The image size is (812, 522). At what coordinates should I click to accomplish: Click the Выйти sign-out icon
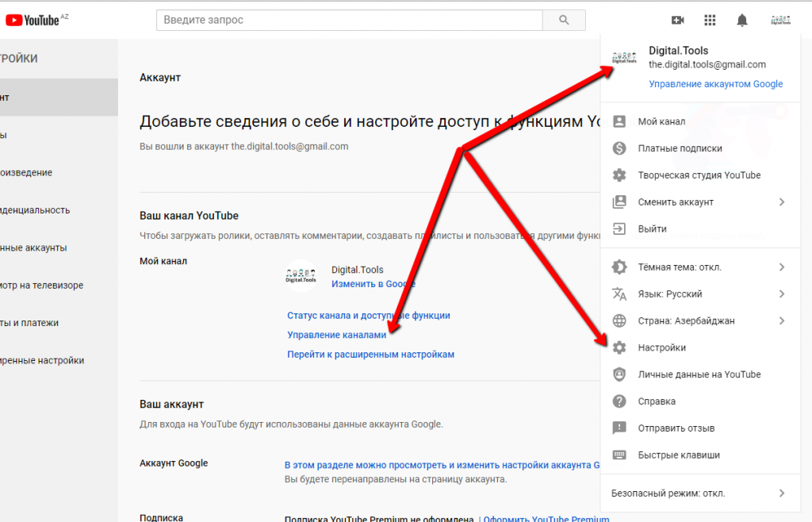coord(619,229)
